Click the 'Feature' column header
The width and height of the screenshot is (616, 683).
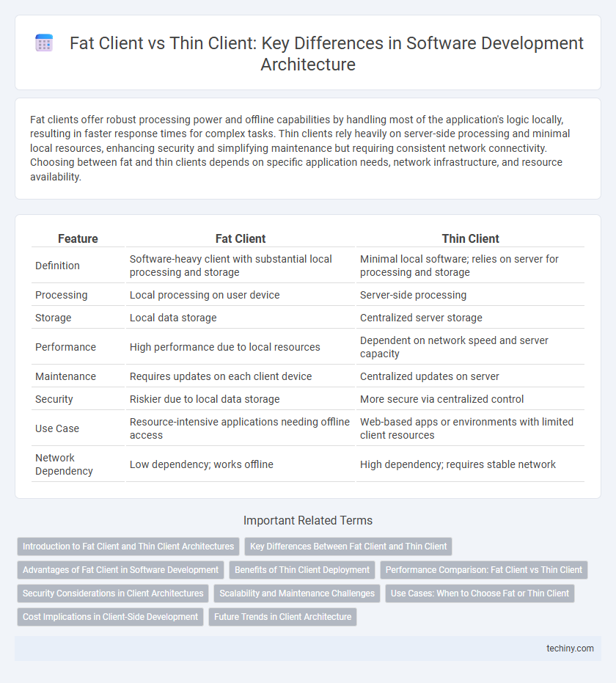pyautogui.click(x=78, y=238)
